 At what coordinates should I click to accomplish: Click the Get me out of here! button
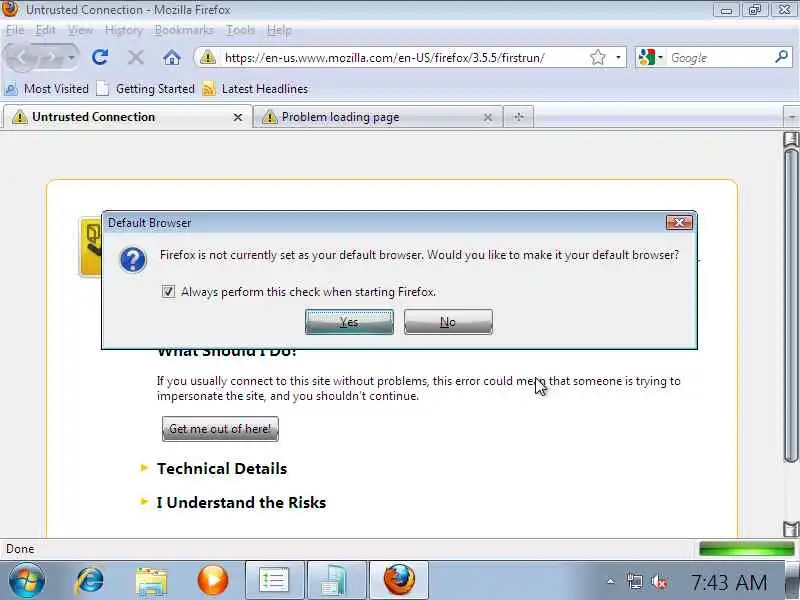[220, 429]
